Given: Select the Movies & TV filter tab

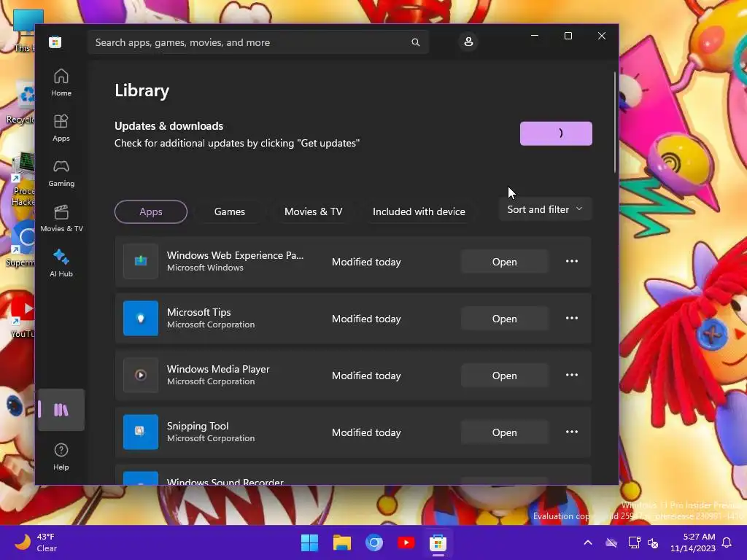Looking at the screenshot, I should coord(314,211).
